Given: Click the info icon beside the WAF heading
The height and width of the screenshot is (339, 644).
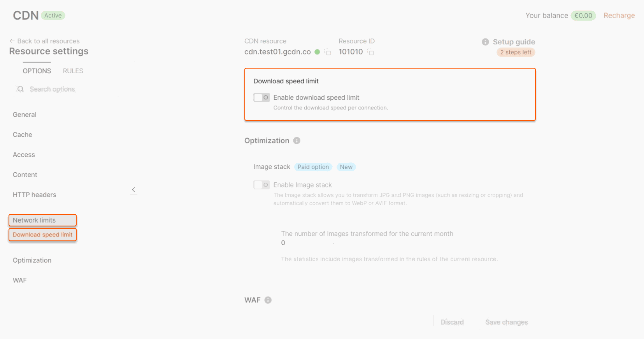Looking at the screenshot, I should tap(268, 300).
